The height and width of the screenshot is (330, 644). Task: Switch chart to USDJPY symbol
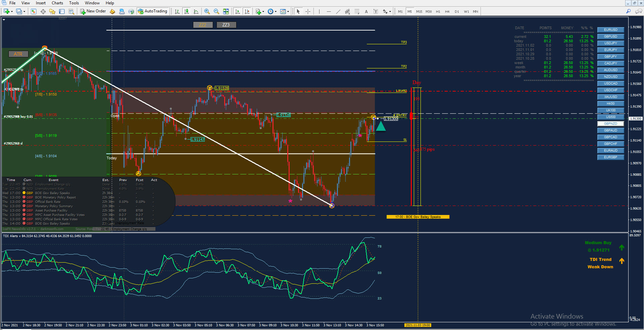click(x=610, y=43)
